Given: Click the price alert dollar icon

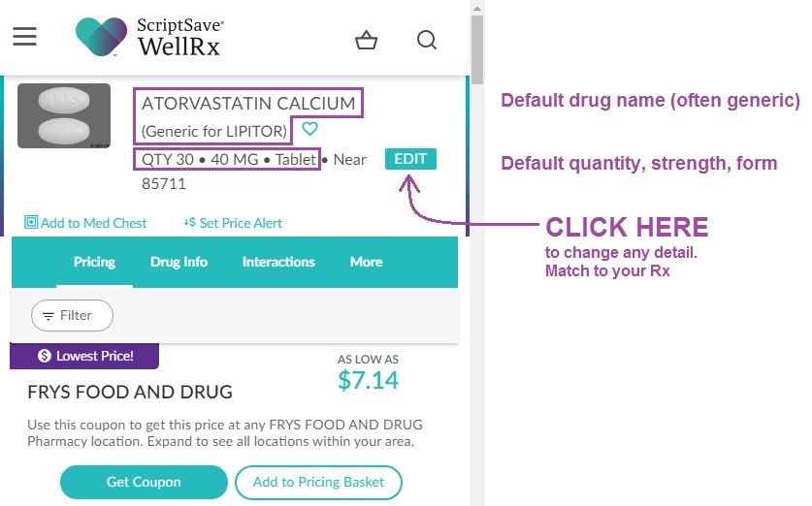Looking at the screenshot, I should click(x=189, y=223).
